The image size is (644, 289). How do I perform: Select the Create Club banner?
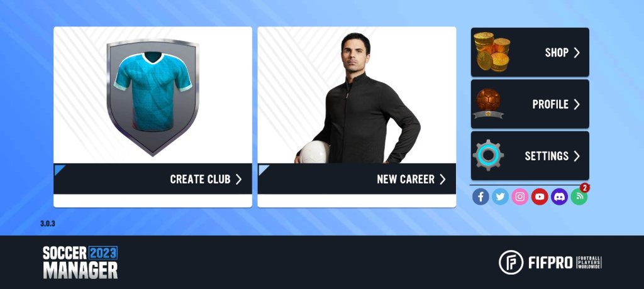(x=153, y=178)
